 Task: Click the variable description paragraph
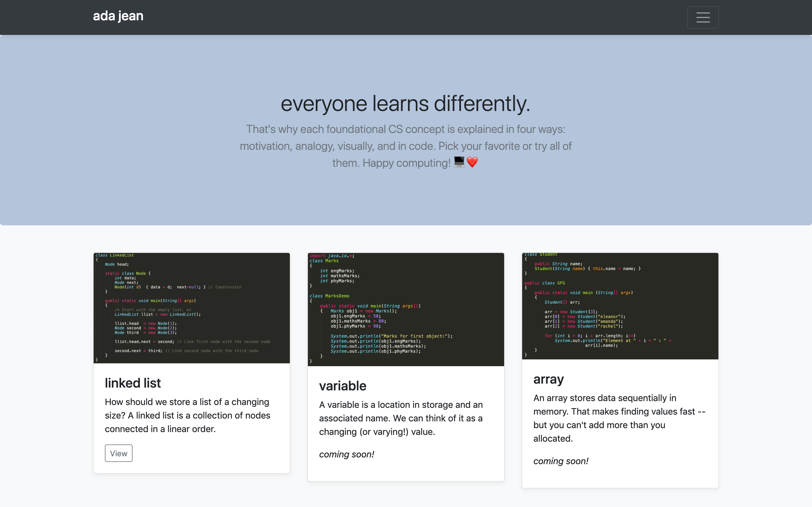[401, 418]
